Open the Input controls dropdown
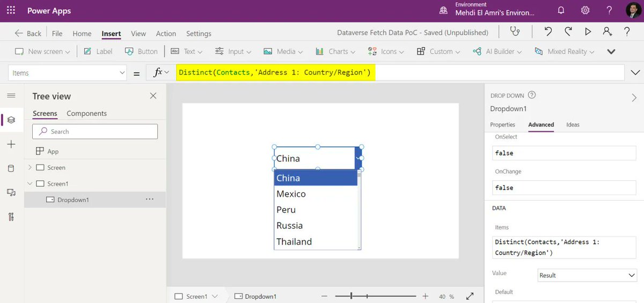644x303 pixels. click(233, 51)
